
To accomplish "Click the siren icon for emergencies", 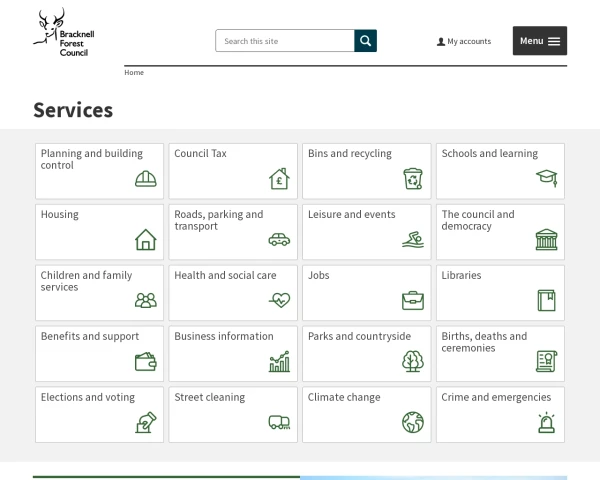I will coord(546,423).
